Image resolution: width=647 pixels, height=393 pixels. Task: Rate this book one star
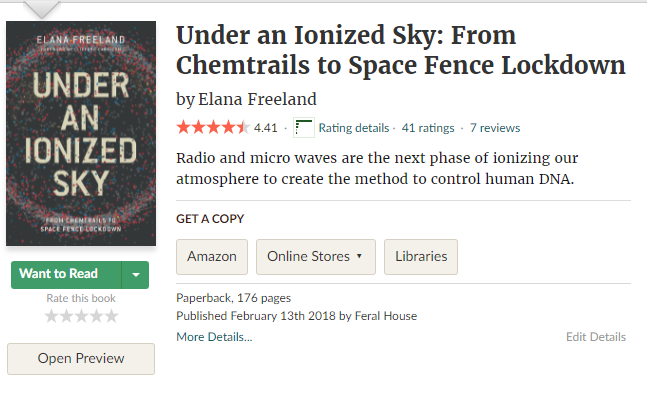pyautogui.click(x=51, y=316)
